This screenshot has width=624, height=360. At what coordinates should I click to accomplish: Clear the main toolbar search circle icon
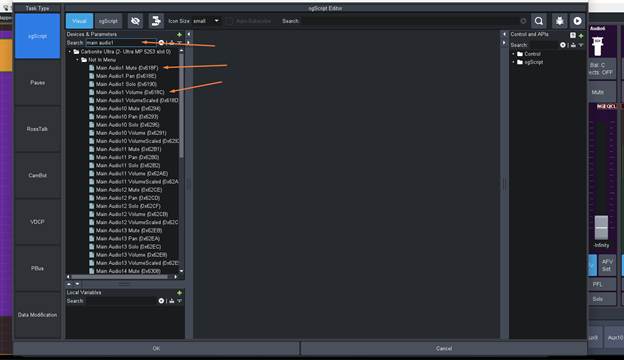tap(523, 21)
